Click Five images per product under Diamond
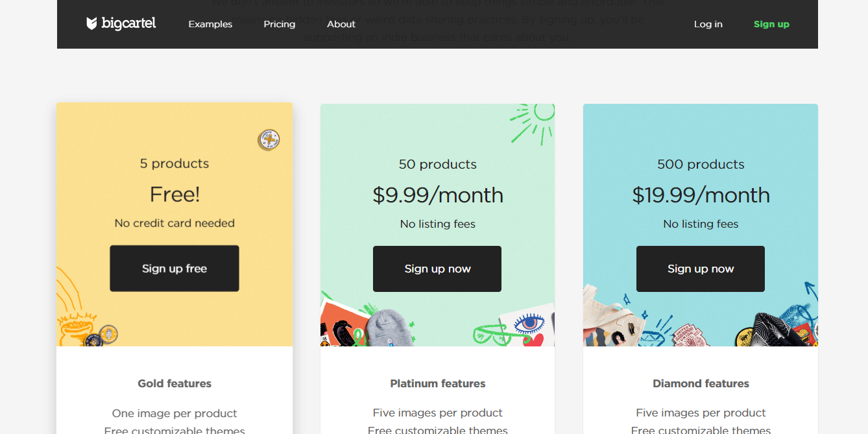This screenshot has width=868, height=434. click(701, 413)
